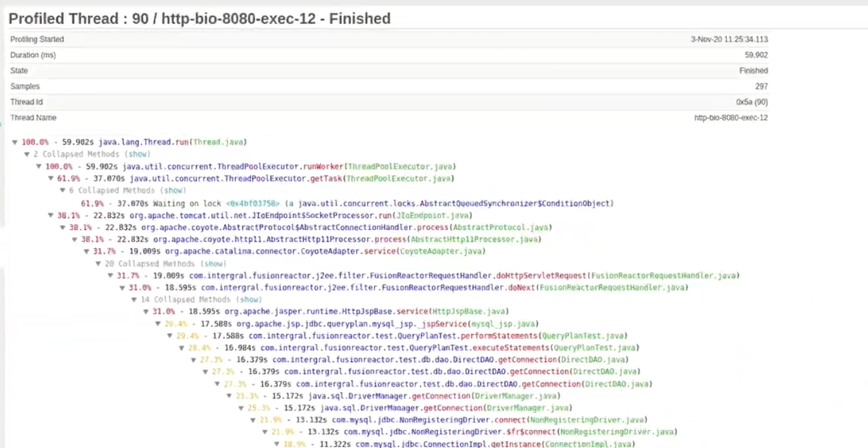The width and height of the screenshot is (868, 448).
Task: Collapse AbstractConnectionHandler.process node arrow
Action: pos(63,227)
